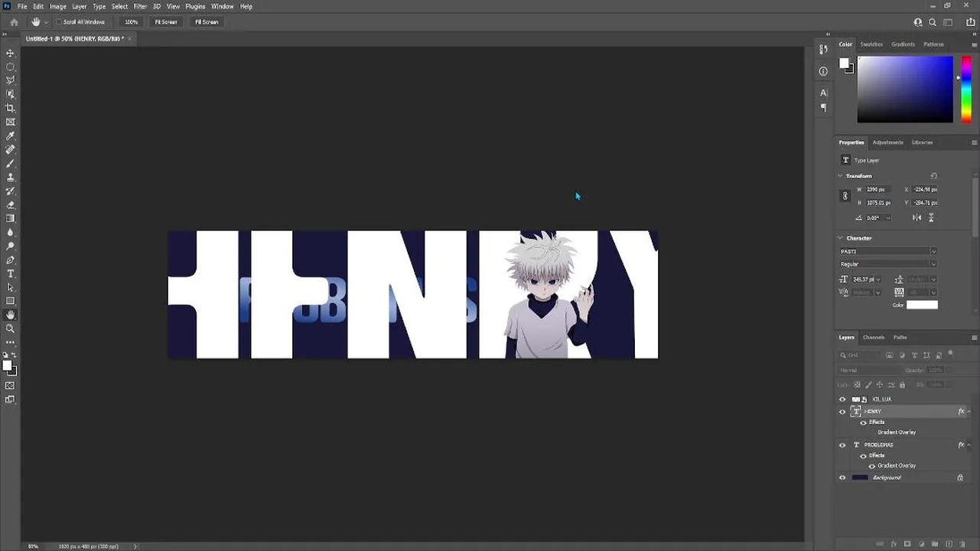Click the Fit Screen button

166,22
